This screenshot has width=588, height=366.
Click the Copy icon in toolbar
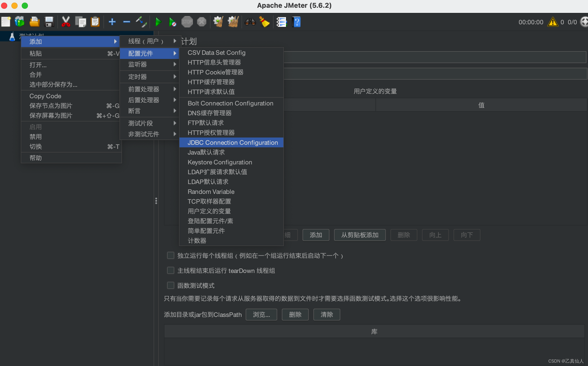[81, 22]
